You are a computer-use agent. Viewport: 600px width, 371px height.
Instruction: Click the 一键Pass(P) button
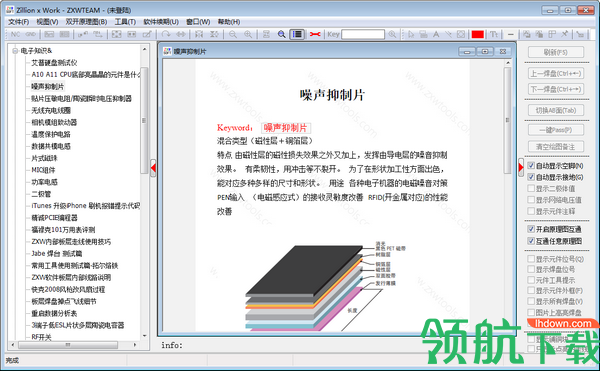556,130
